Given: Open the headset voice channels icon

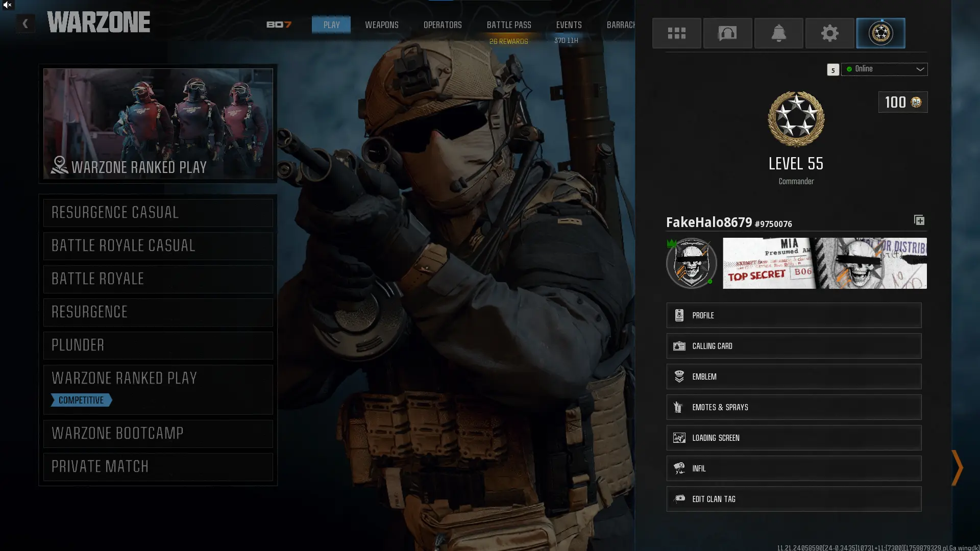Looking at the screenshot, I should (727, 33).
